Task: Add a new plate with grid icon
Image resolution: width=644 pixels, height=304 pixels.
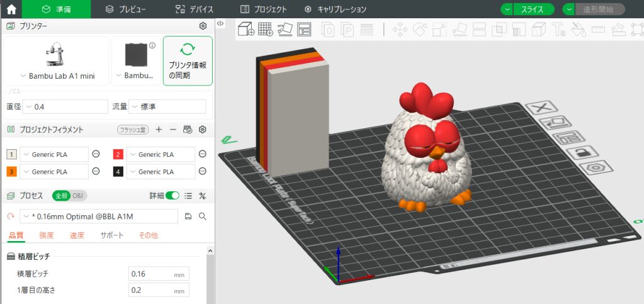Action: point(266,29)
